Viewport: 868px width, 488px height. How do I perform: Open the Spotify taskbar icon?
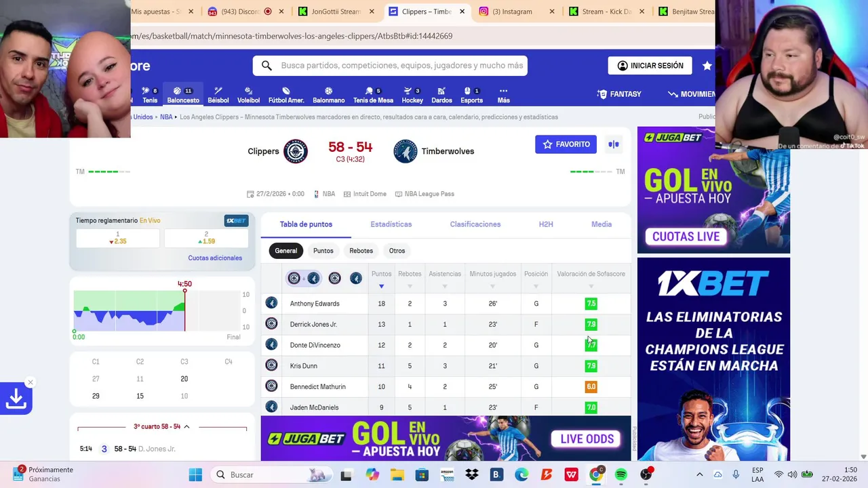[x=620, y=474]
